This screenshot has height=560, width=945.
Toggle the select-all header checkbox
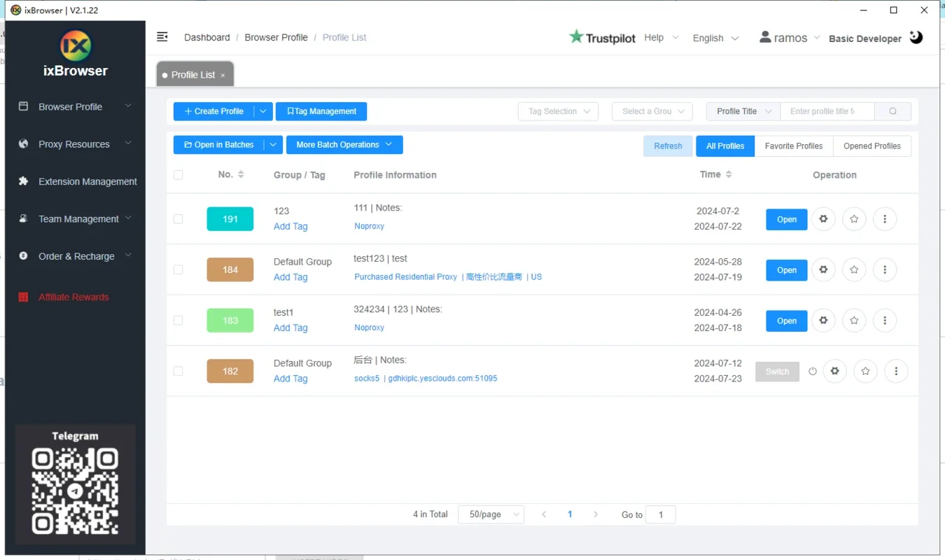pyautogui.click(x=178, y=175)
